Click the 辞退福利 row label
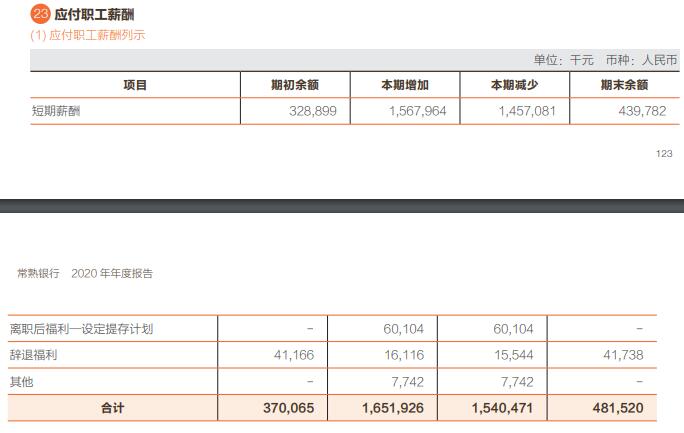Viewport: 684px width, 433px height. coord(29,355)
